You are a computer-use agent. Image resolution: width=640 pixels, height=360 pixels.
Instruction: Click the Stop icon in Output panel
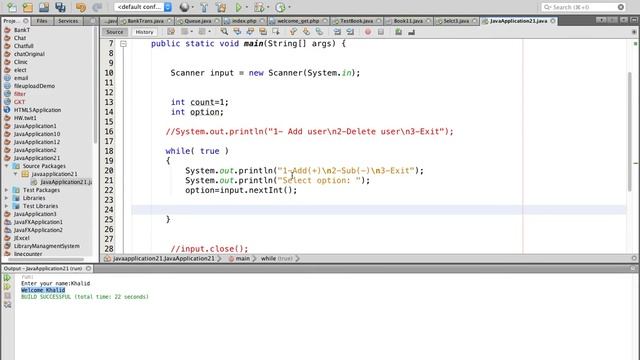[7, 296]
